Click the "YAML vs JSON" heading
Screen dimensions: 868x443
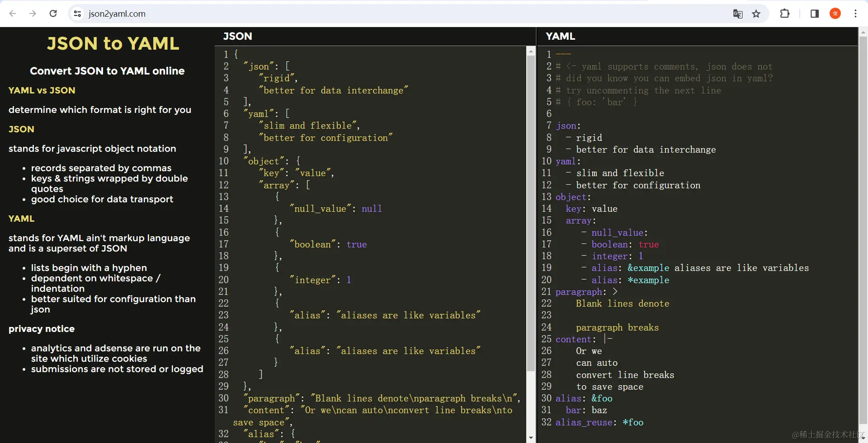(x=42, y=90)
